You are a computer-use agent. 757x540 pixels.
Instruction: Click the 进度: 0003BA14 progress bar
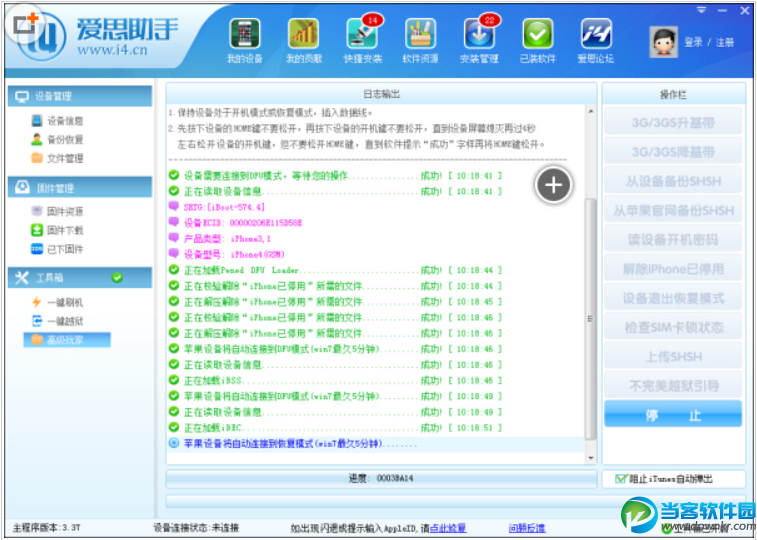[x=381, y=479]
